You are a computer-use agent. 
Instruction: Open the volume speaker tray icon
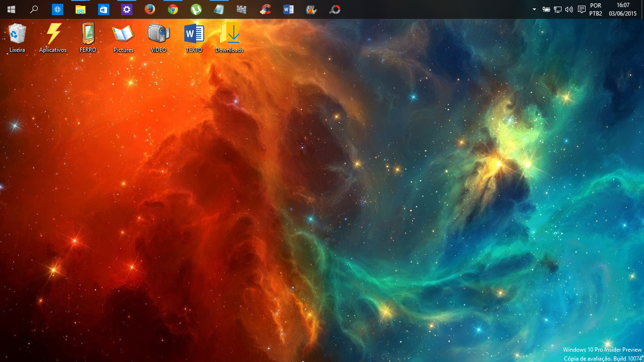pos(569,9)
